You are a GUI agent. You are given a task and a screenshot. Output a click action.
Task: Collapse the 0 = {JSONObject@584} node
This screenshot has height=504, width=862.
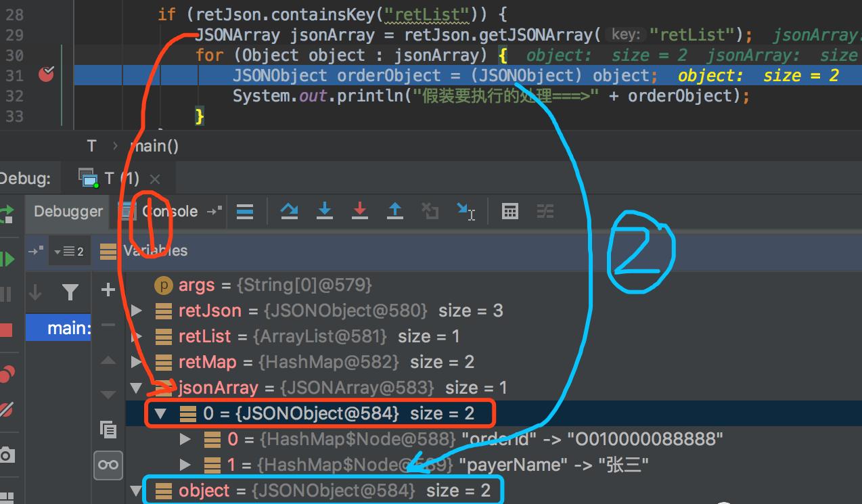(x=161, y=414)
